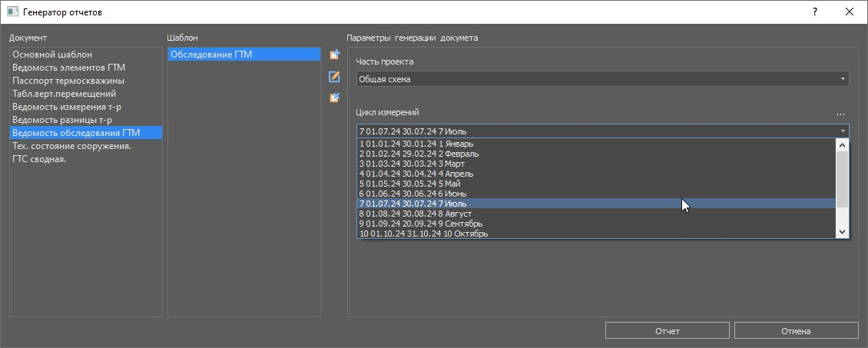Open the Часть проекта dropdown

[602, 79]
